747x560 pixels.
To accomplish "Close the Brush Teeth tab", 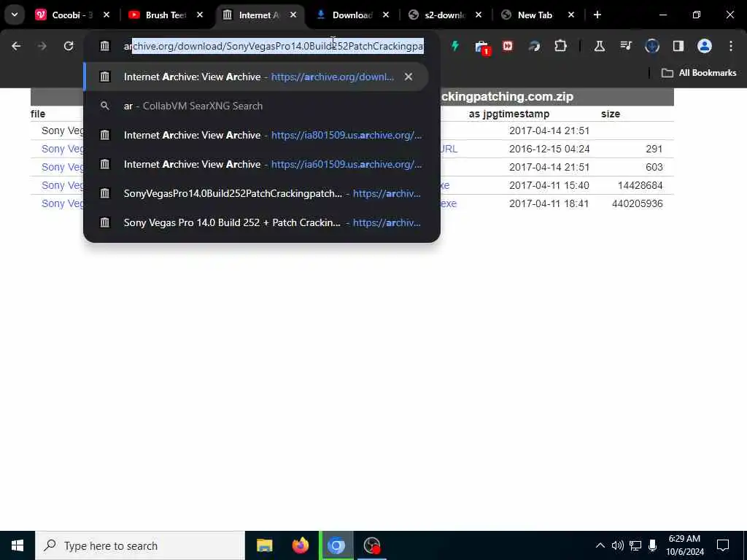I will tap(200, 15).
